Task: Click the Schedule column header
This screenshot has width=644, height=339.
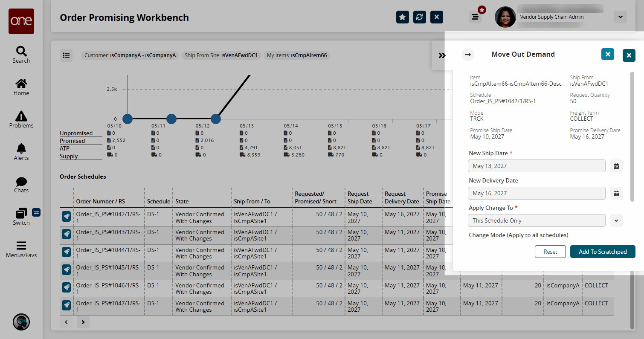Action: (x=159, y=201)
